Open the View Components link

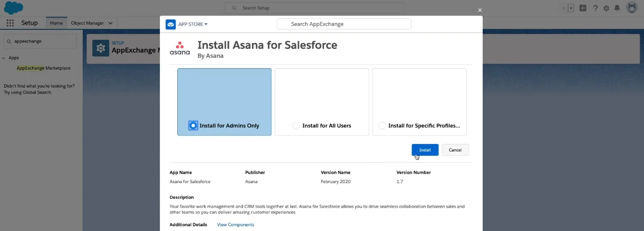tap(235, 225)
